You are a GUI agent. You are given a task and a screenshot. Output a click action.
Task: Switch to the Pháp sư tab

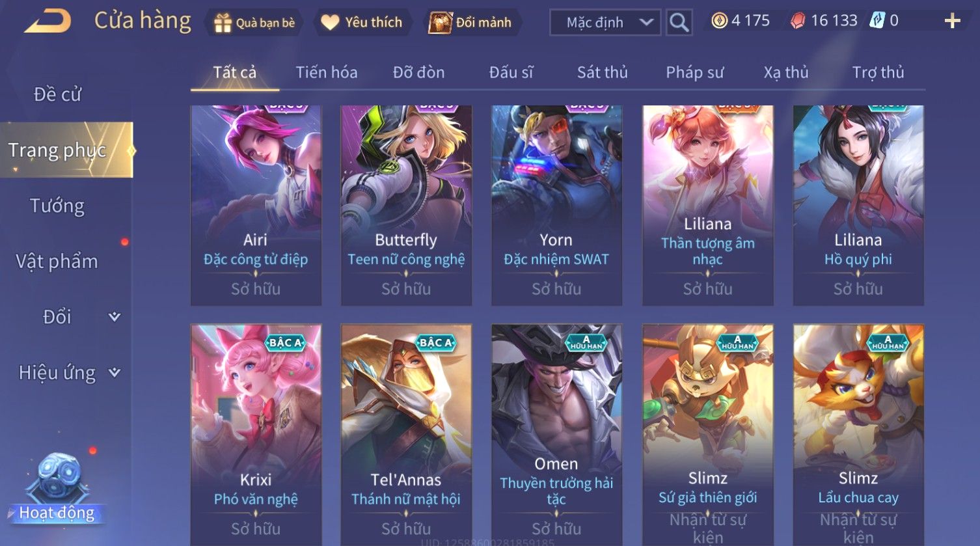[x=695, y=72]
